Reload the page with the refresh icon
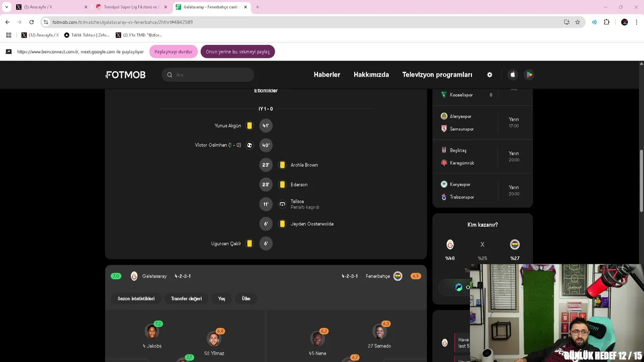 31,22
